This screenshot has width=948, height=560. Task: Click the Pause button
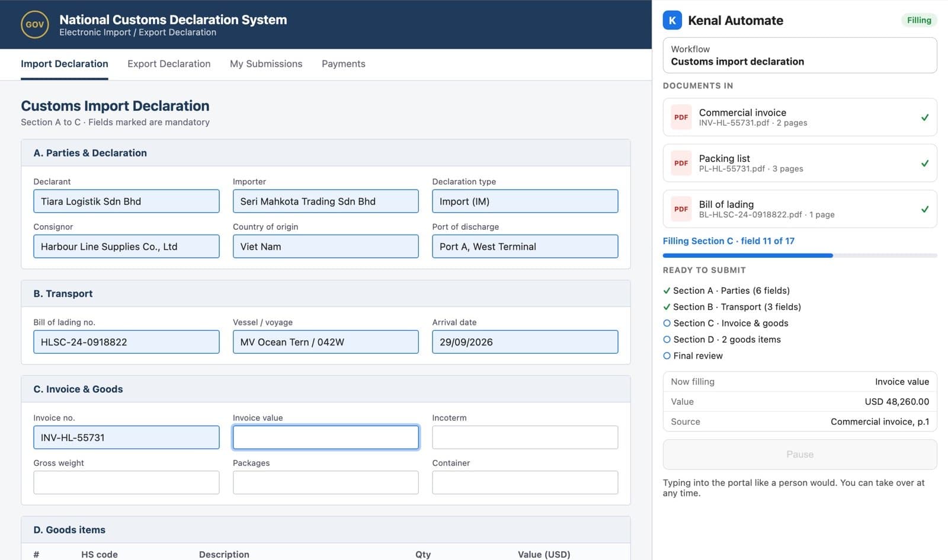point(800,455)
